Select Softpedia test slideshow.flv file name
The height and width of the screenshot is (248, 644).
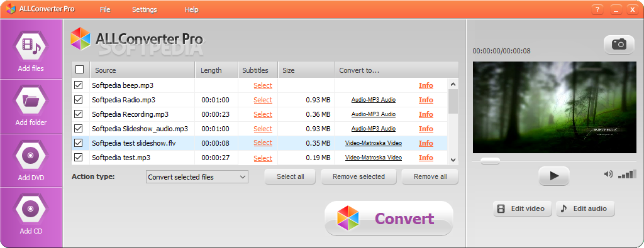click(x=134, y=143)
